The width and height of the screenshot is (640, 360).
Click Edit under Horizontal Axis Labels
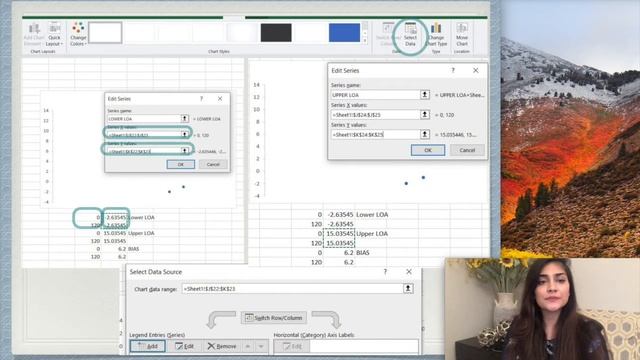pos(292,346)
